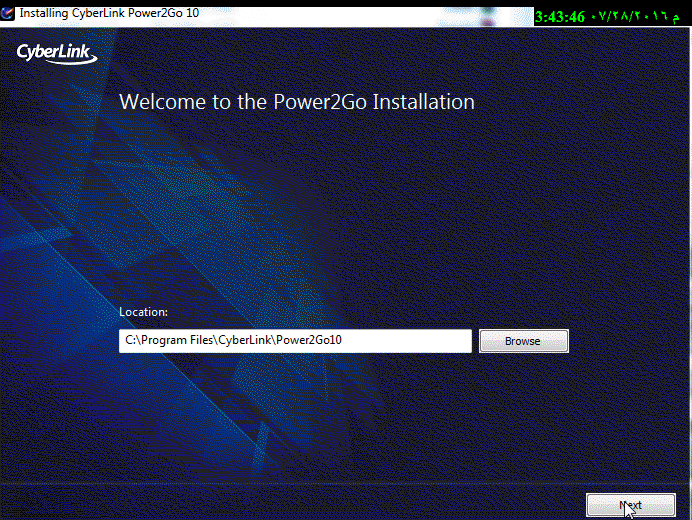The image size is (692, 520).
Task: Open the Browse folder dialog
Action: [523, 341]
